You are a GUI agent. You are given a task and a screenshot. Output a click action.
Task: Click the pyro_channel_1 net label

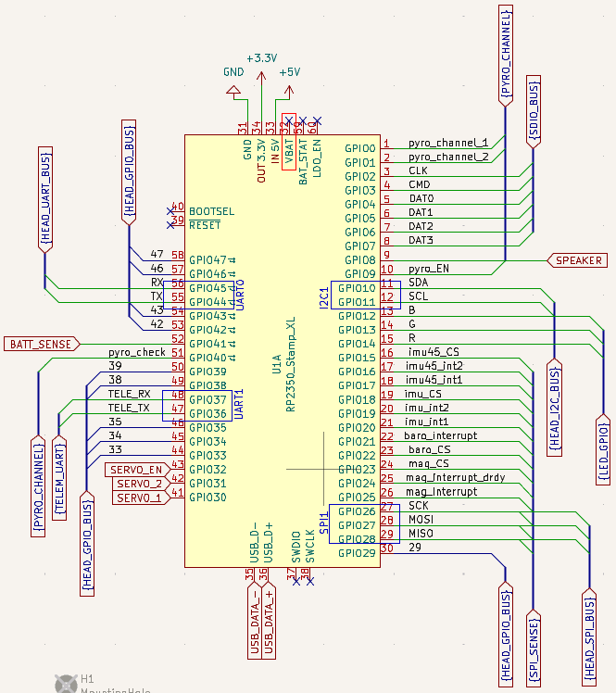(448, 143)
